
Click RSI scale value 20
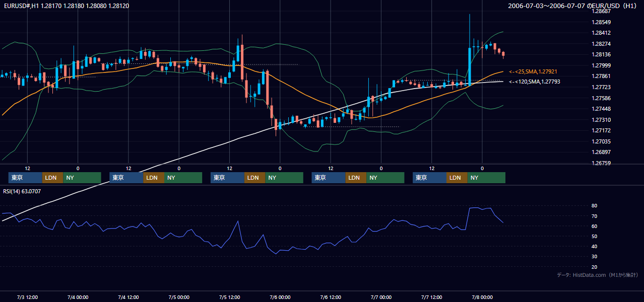click(x=595, y=267)
